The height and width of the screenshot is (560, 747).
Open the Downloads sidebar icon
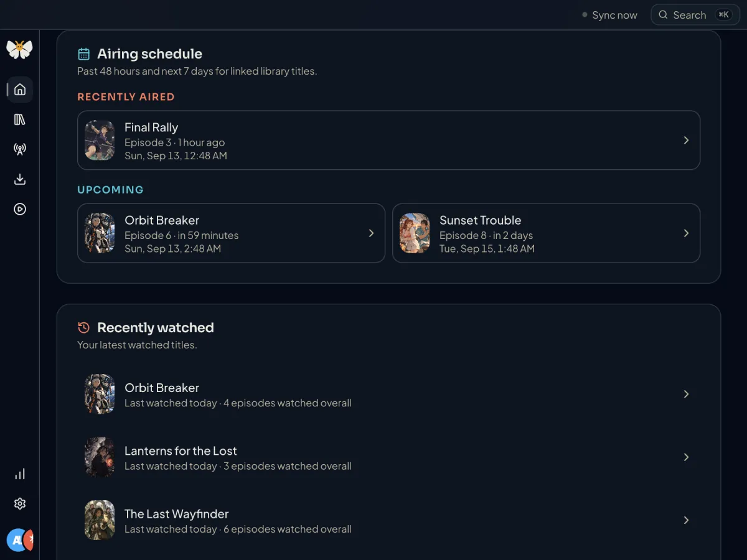click(x=20, y=179)
